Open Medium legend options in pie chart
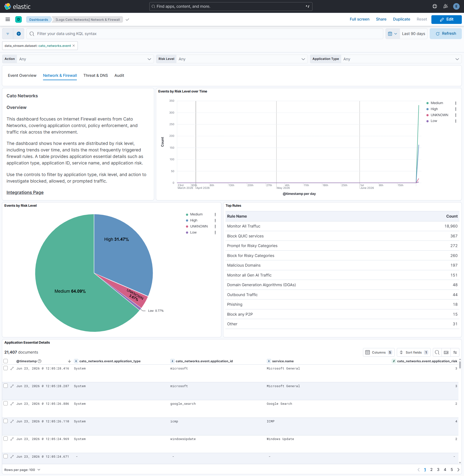This screenshot has height=476, width=464. (215, 214)
